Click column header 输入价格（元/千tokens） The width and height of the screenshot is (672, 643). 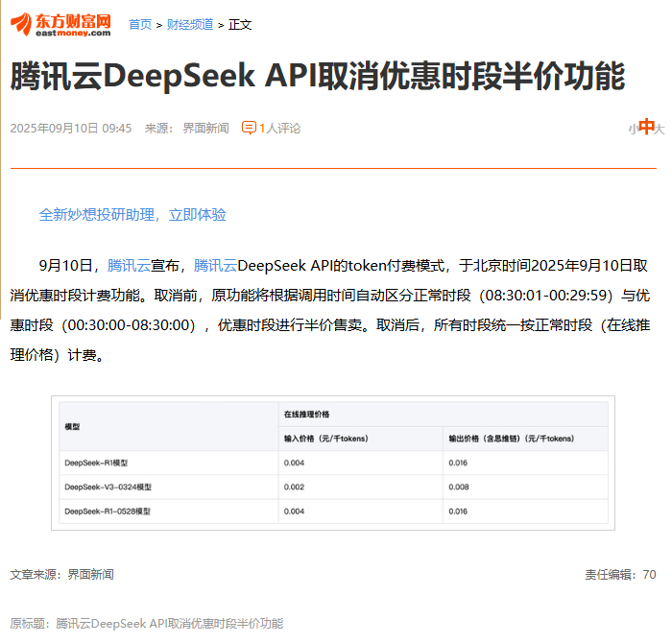(326, 439)
